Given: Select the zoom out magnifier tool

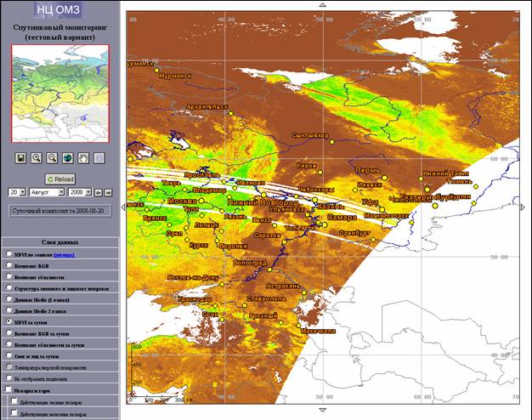Looking at the screenshot, I should [x=52, y=158].
